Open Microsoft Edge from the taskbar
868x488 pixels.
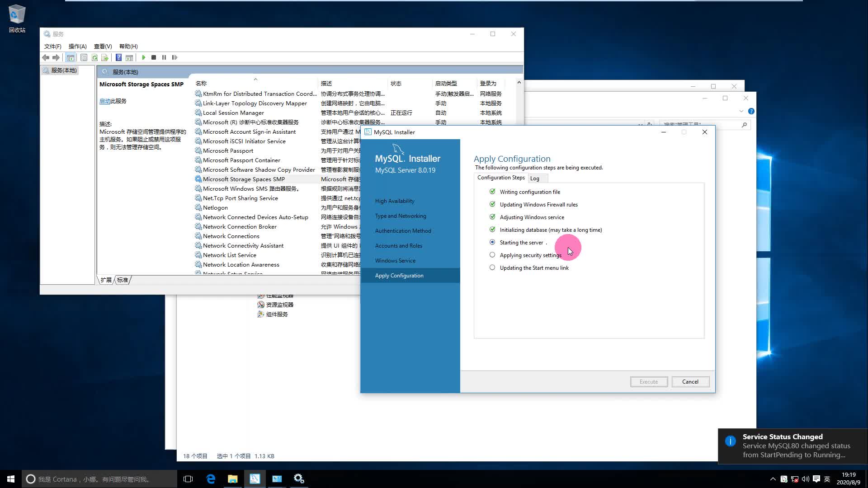coord(211,479)
